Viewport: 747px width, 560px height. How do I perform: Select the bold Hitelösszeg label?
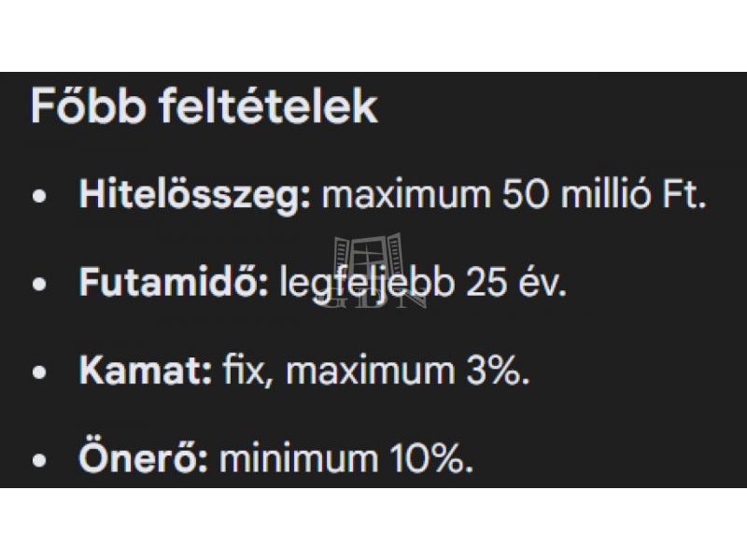[x=194, y=196]
